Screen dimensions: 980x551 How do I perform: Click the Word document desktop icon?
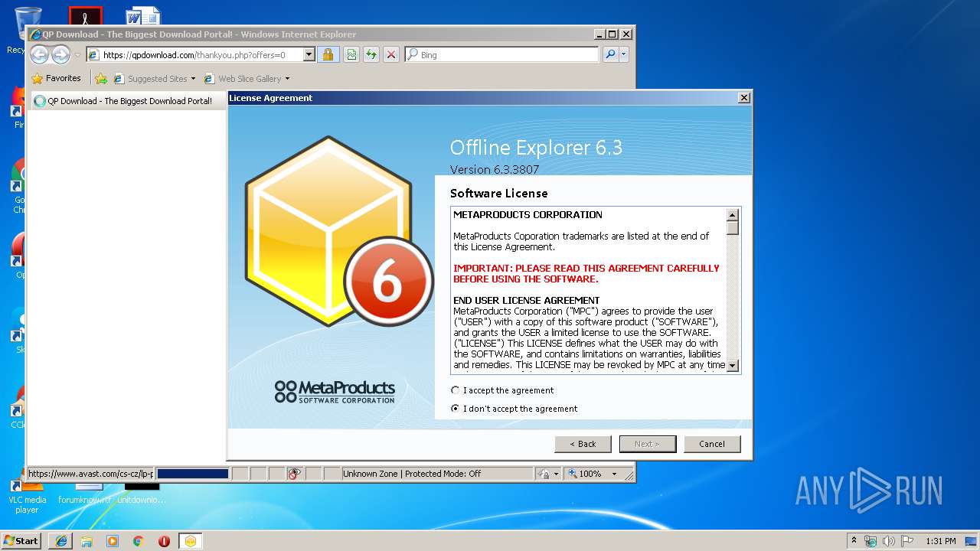point(143,15)
